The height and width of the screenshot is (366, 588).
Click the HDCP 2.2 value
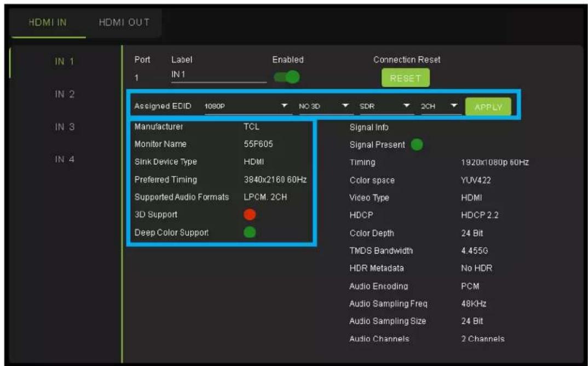pyautogui.click(x=480, y=215)
